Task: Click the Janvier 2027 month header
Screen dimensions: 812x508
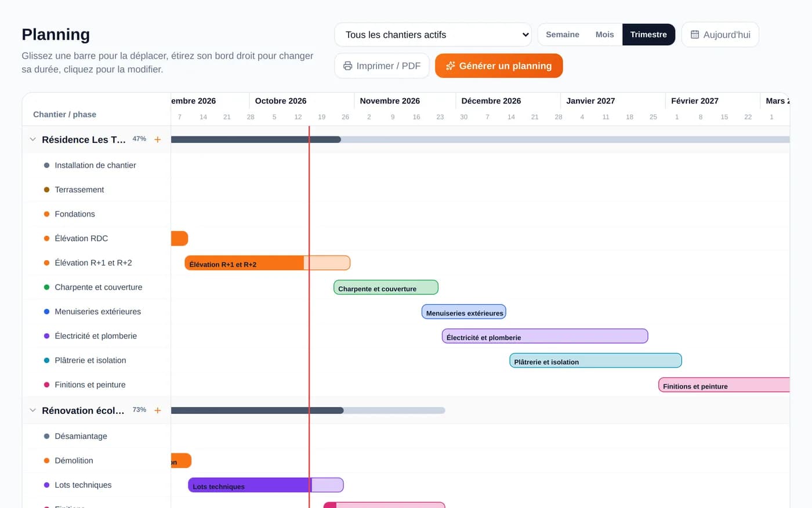Action: [x=590, y=101]
